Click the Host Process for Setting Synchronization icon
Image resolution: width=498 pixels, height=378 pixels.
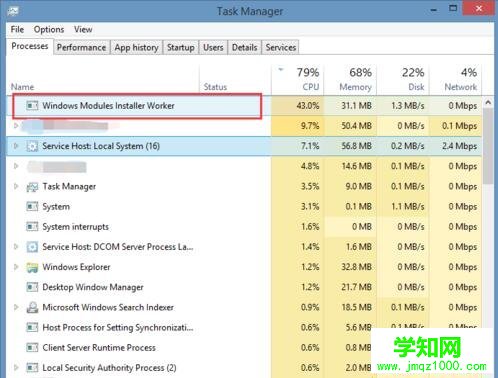tap(32, 327)
